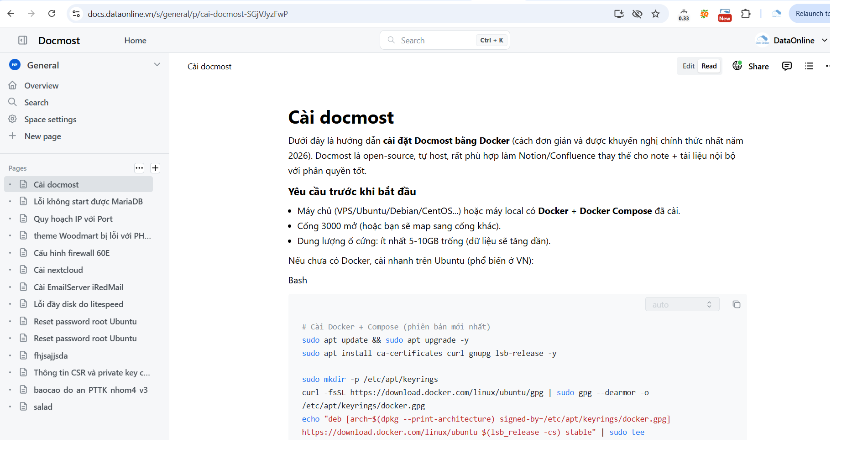
Task: Click the Docmost logo text
Action: pyautogui.click(x=59, y=40)
